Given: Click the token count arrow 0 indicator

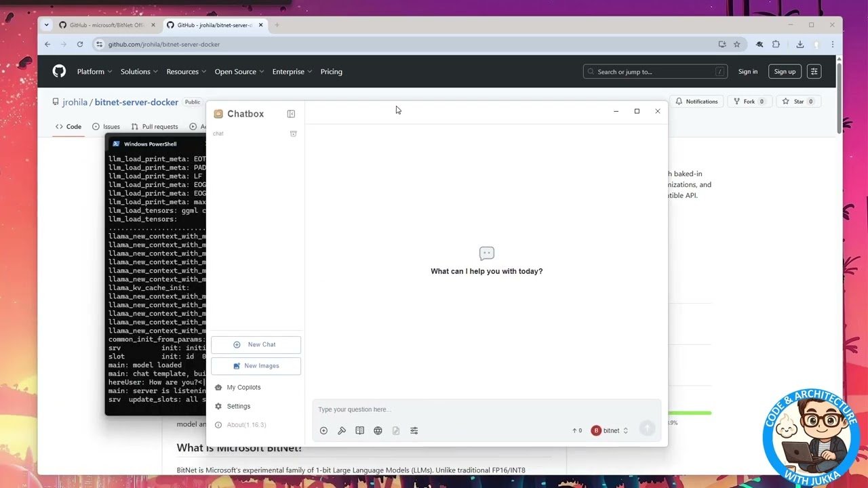Looking at the screenshot, I should point(577,430).
